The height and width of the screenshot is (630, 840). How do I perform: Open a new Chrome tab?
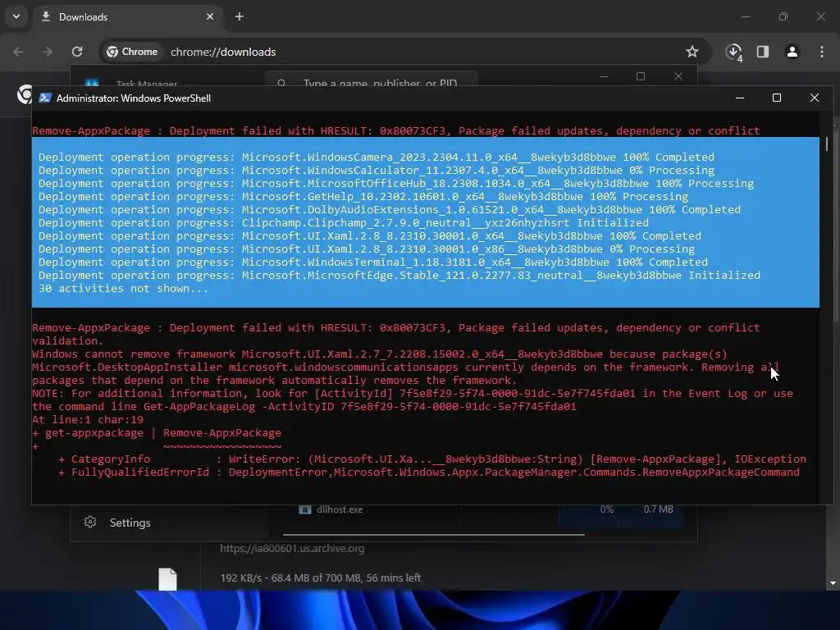(x=240, y=16)
